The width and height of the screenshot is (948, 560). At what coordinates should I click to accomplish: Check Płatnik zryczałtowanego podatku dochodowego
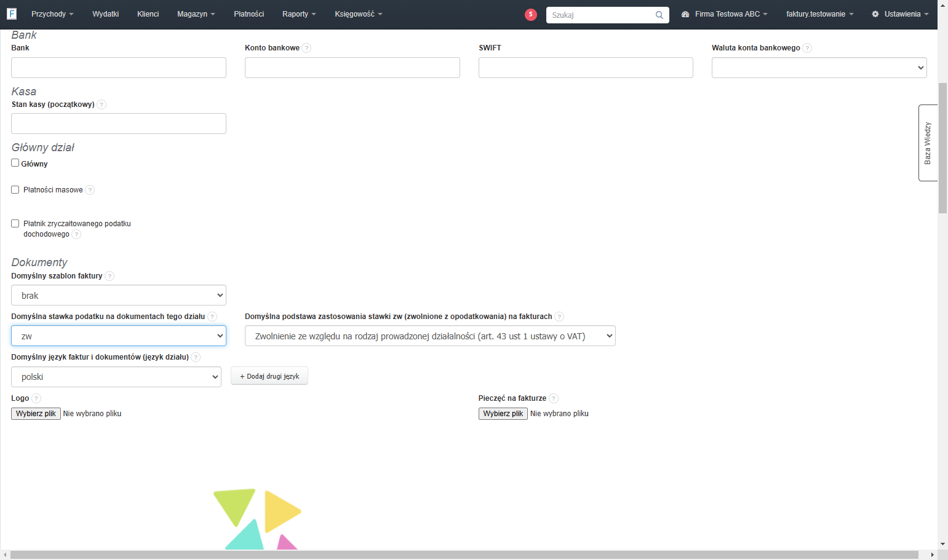(15, 224)
